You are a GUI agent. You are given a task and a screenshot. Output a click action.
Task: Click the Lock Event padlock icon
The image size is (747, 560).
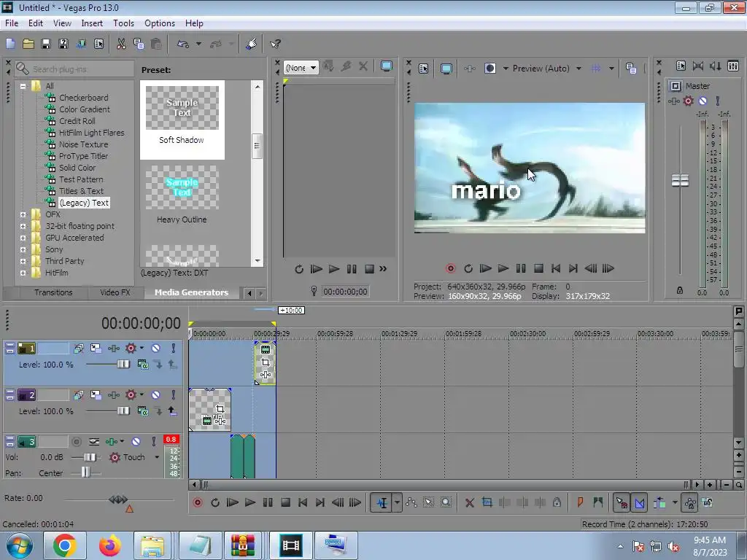(557, 502)
